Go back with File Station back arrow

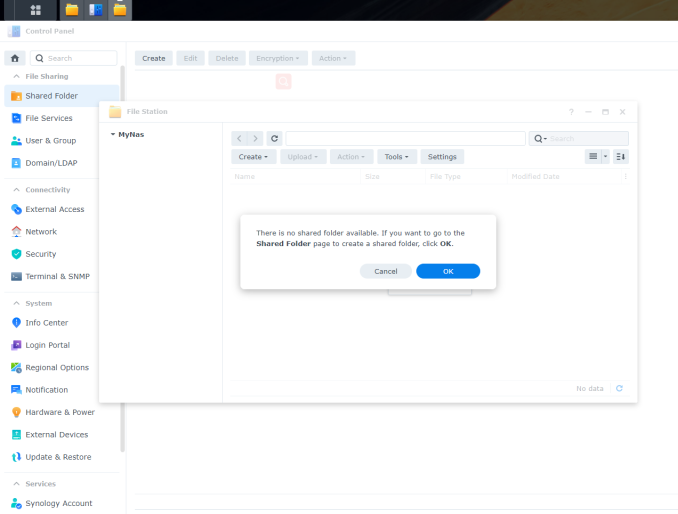(239, 138)
